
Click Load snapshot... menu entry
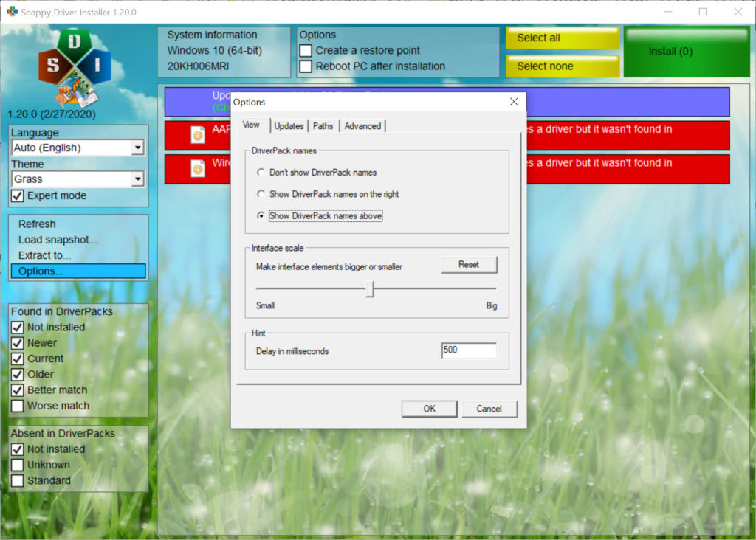[58, 240]
